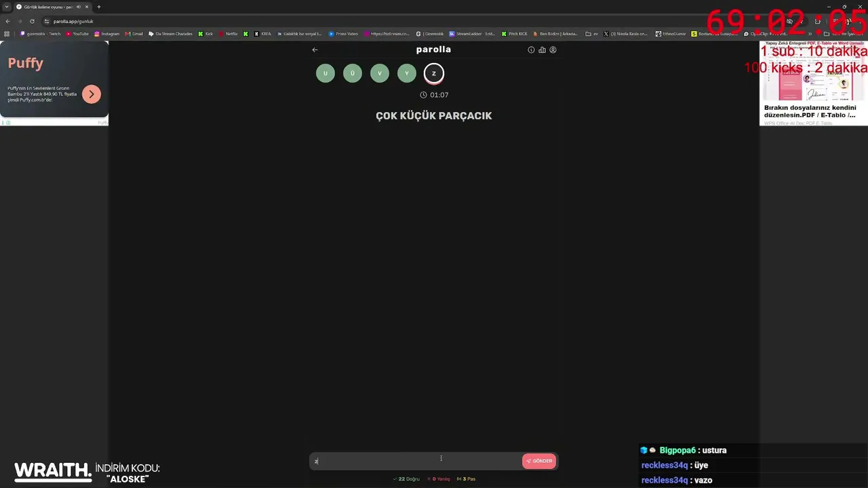Open the statistics bar chart icon
This screenshot has height=488, width=868.
pos(542,49)
